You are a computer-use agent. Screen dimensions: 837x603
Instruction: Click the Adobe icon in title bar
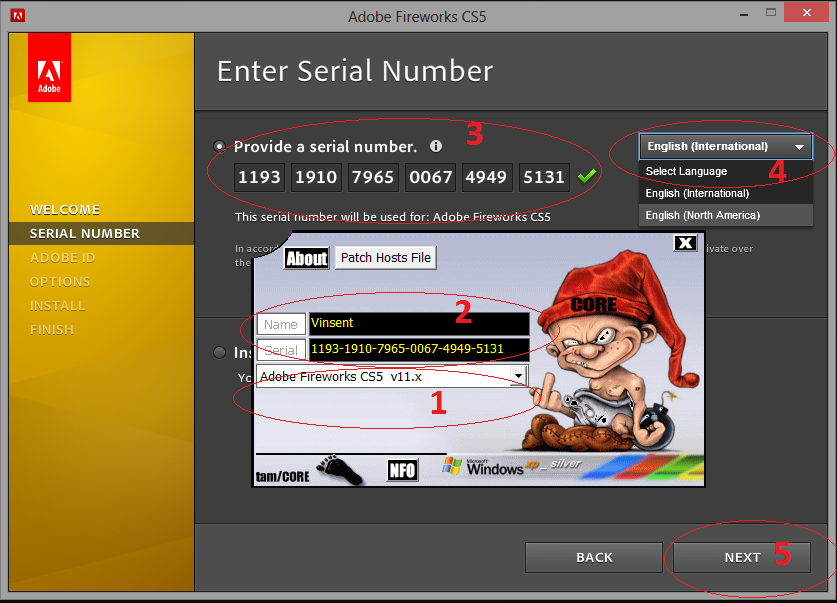pos(18,15)
